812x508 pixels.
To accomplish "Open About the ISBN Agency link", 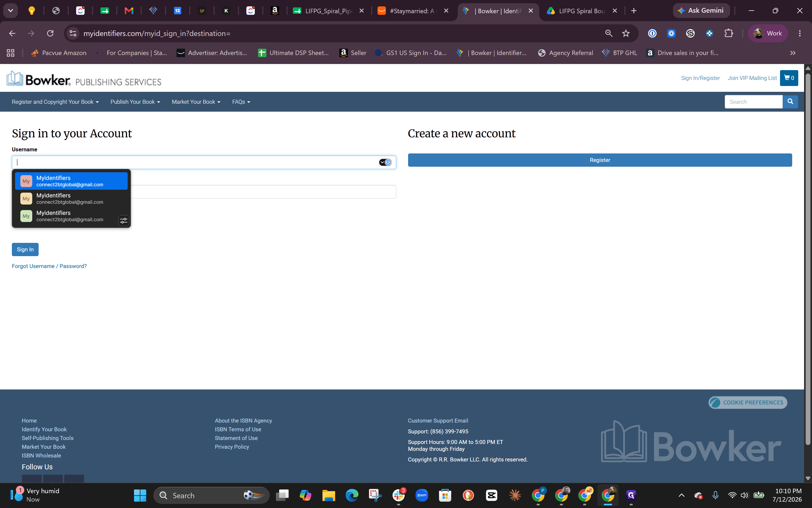I will tap(243, 421).
